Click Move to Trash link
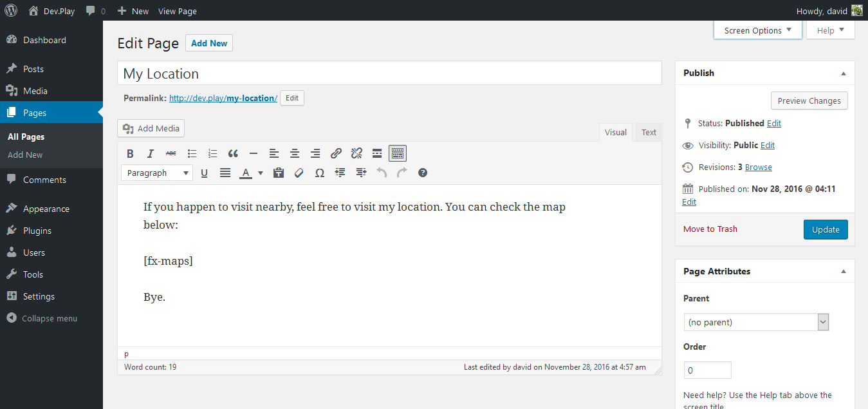 click(x=710, y=229)
